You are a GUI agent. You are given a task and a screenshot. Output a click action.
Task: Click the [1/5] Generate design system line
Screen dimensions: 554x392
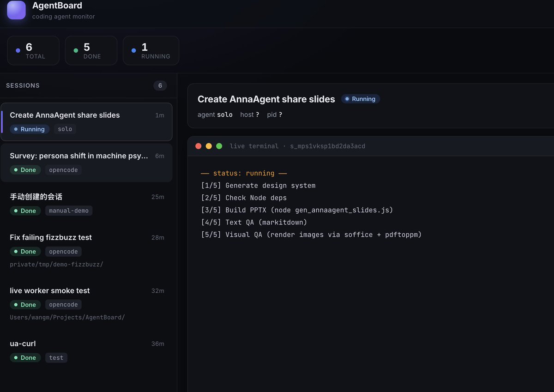click(x=258, y=186)
